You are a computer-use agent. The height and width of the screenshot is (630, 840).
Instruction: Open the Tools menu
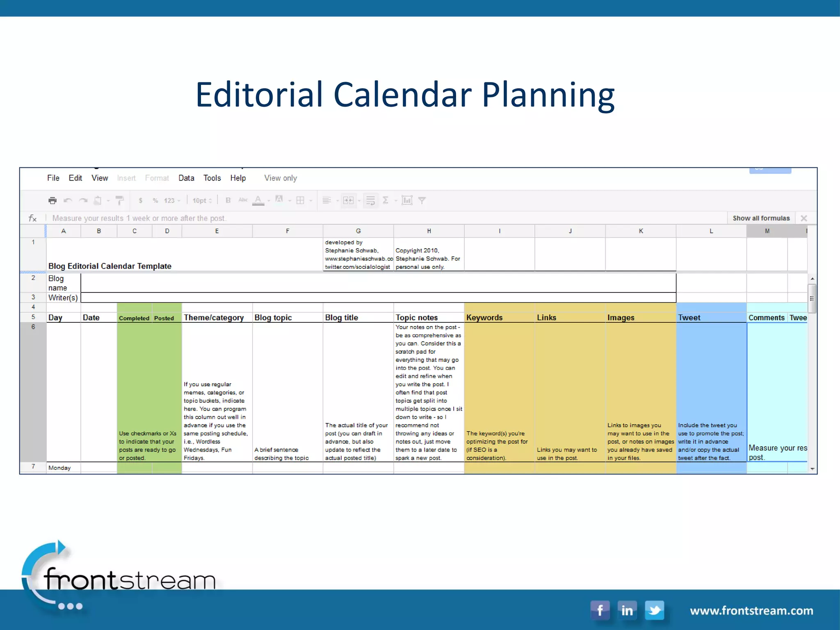[x=212, y=178]
